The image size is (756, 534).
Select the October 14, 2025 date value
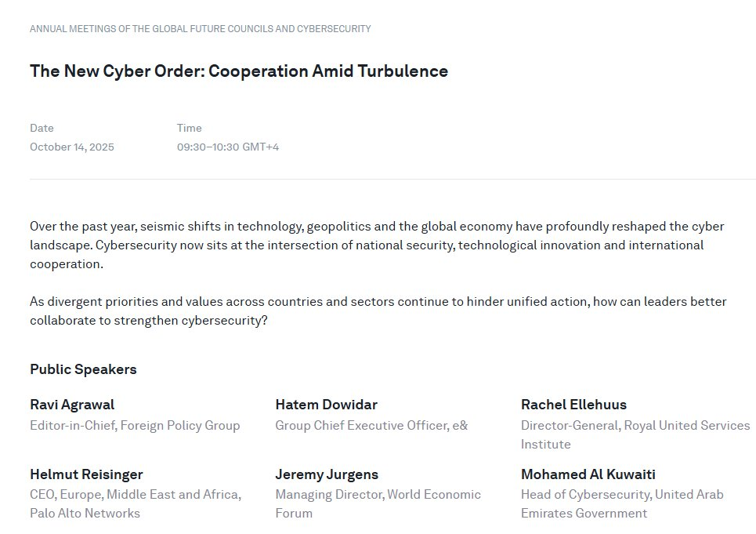point(72,147)
